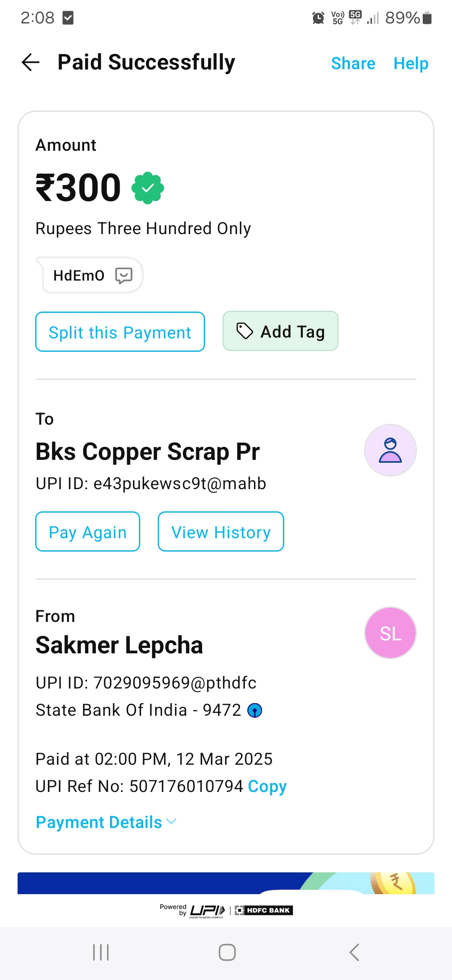Screen dimensions: 452x980
Task: Tap the Pay Again button
Action: tap(88, 532)
